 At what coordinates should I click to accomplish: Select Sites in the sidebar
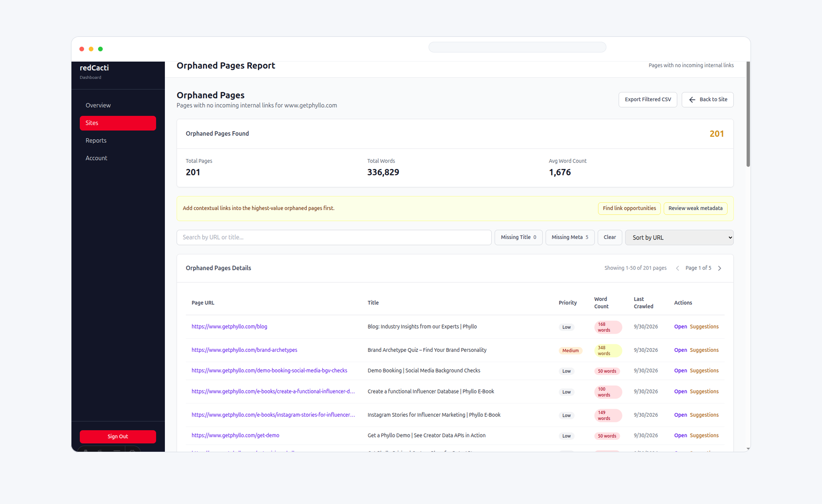tap(118, 123)
